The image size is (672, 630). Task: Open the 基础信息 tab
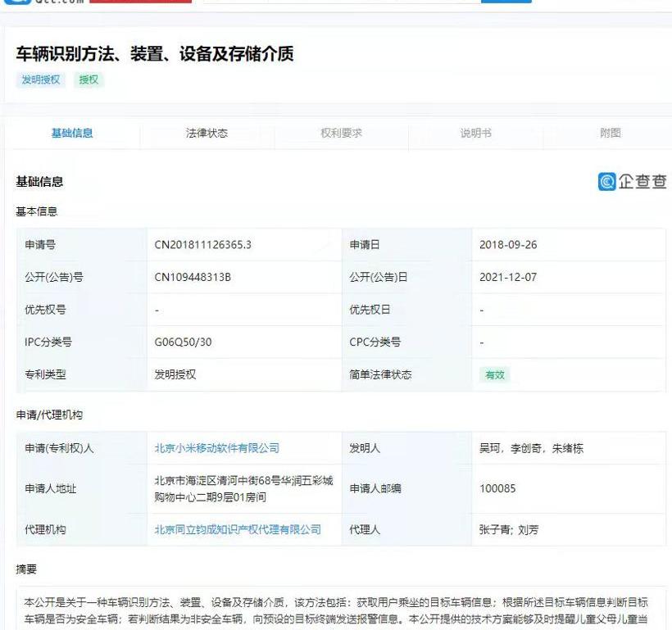pos(72,133)
